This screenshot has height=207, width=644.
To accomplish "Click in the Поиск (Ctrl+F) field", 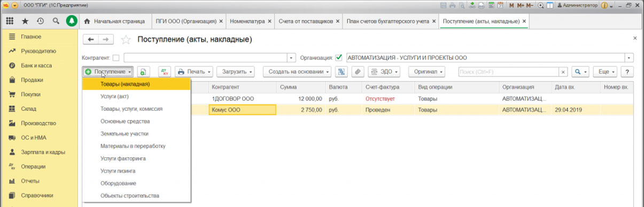I will [508, 72].
